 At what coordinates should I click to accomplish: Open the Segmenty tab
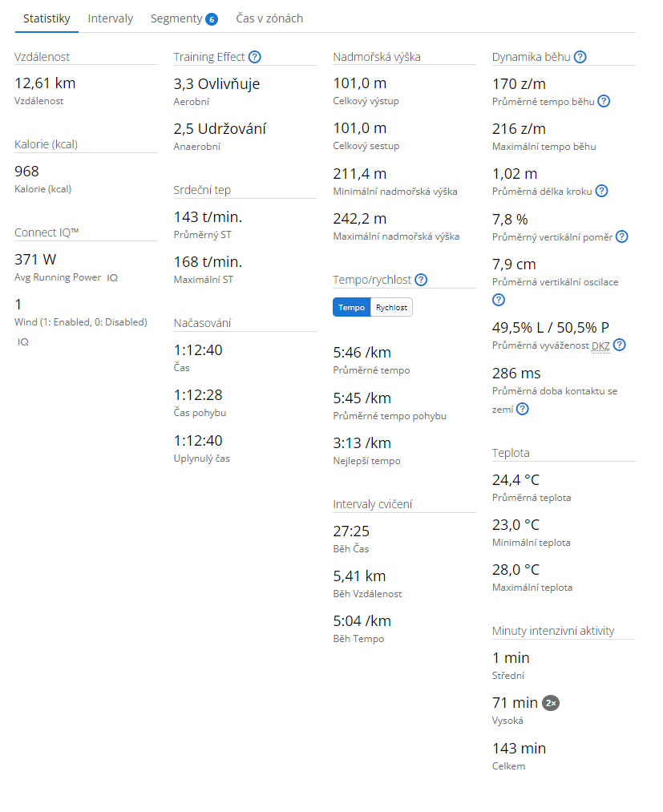point(176,18)
